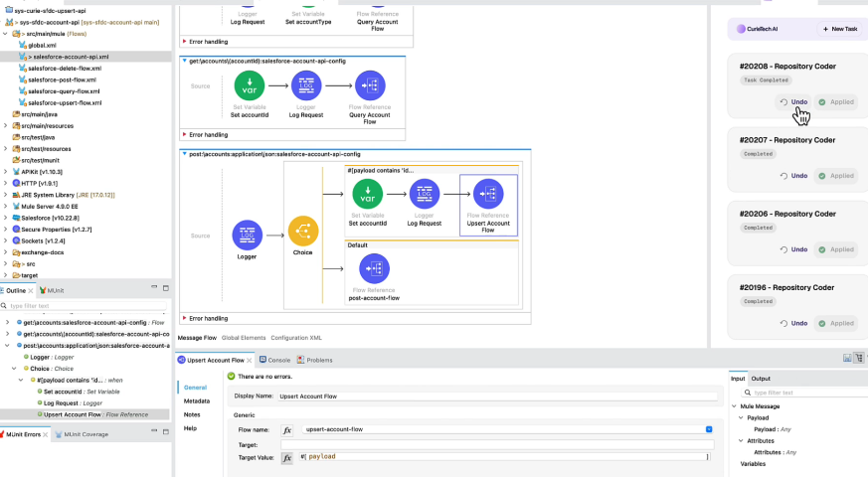Select the Set accountId icon inside Choice branch
The width and height of the screenshot is (868, 477).
[368, 194]
